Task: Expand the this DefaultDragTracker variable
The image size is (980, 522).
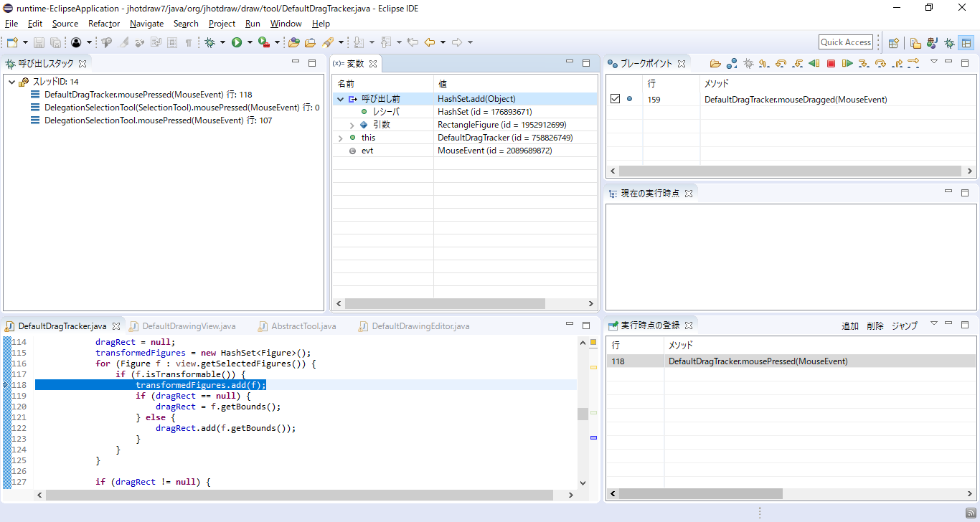Action: pos(340,138)
